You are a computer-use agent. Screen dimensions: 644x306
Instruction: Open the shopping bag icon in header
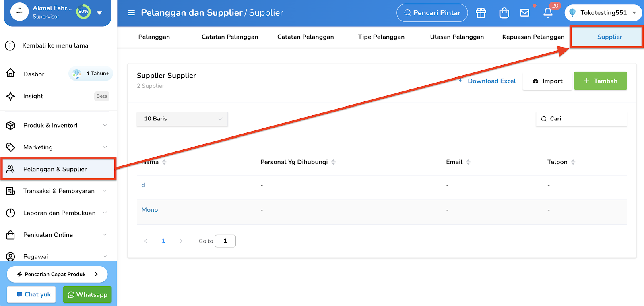click(504, 13)
